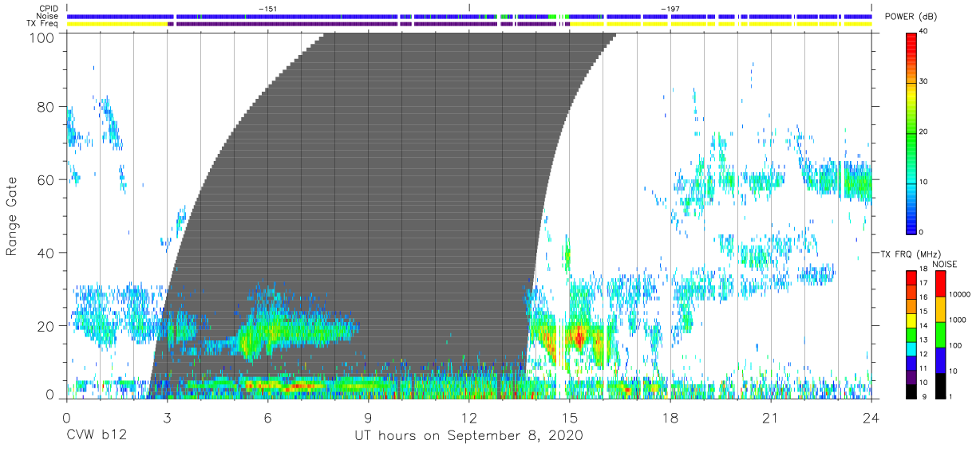Click the green 13-14 MHz TX FRQ swatch
This screenshot has width=980, height=452.
tap(911, 335)
